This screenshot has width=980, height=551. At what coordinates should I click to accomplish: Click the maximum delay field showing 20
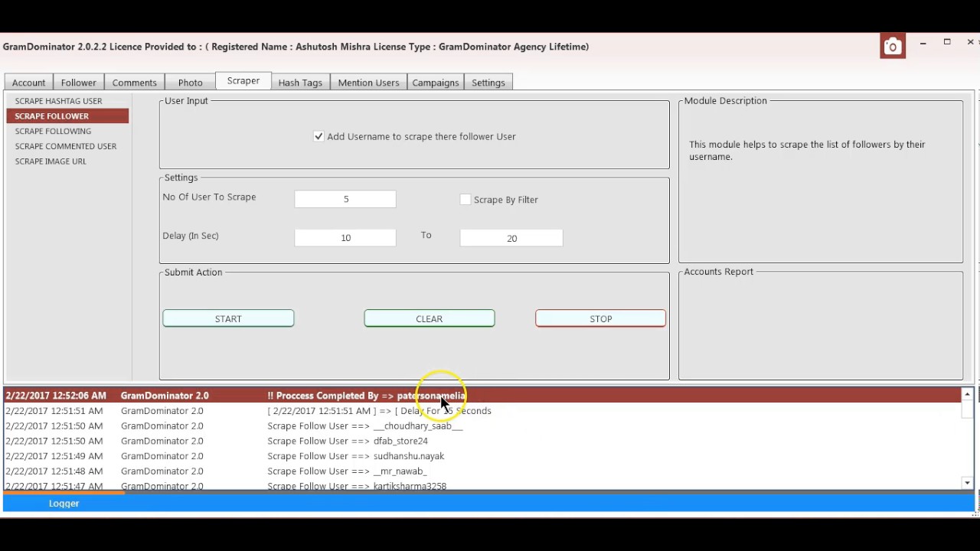[511, 238]
